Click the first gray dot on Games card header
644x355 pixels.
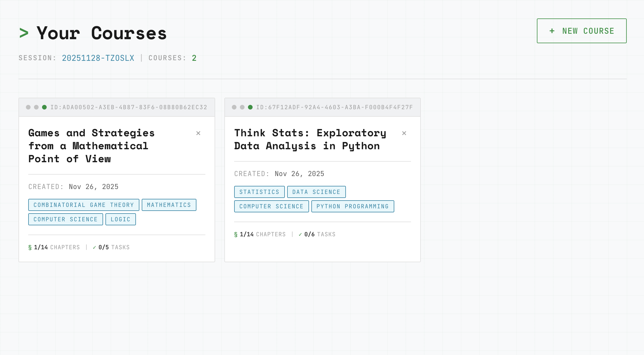coord(28,107)
